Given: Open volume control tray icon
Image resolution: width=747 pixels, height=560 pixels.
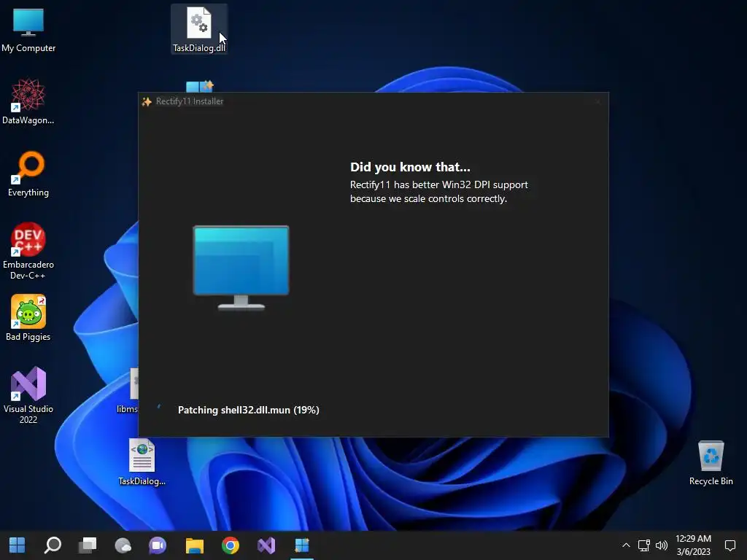Looking at the screenshot, I should coord(661,545).
